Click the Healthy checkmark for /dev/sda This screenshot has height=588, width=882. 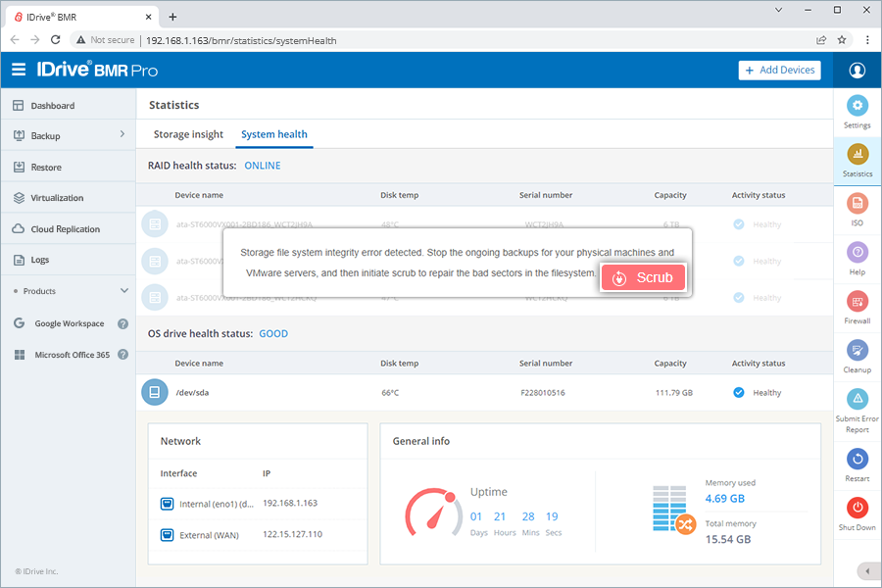[x=739, y=392]
